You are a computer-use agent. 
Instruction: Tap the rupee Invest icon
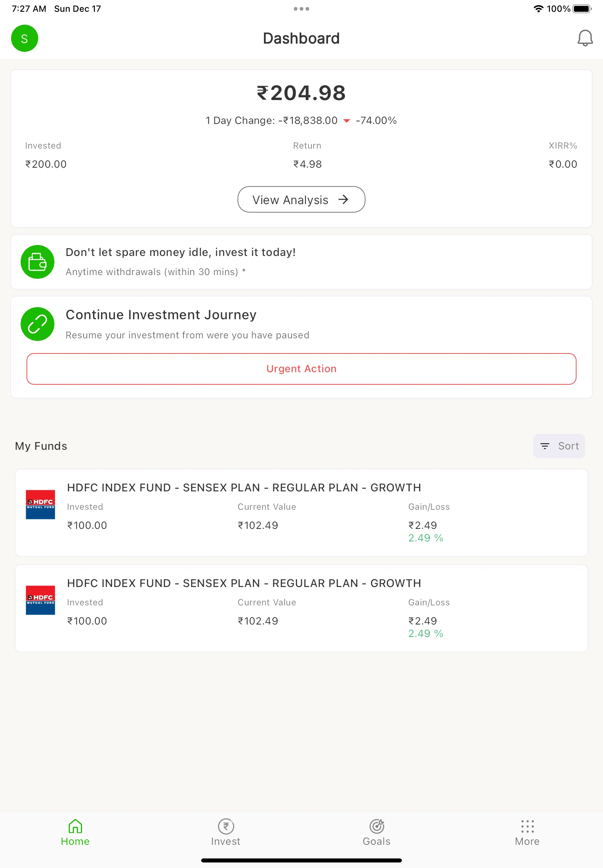coord(226,826)
